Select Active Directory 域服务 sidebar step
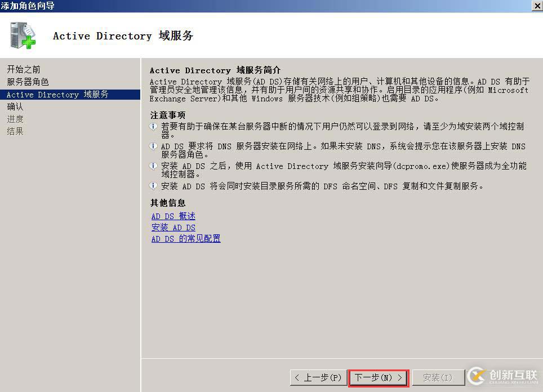The image size is (543, 392). pos(70,95)
